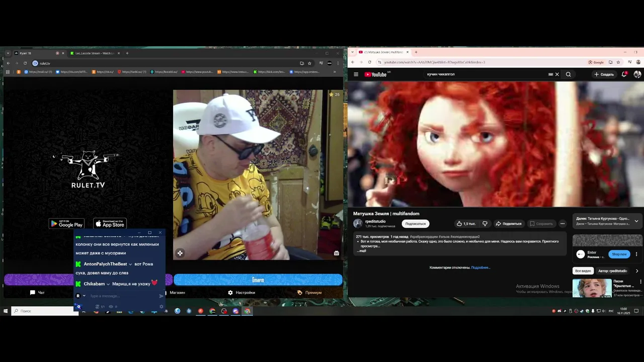
Task: Show hidden bookmarks with double chevron
Action: click(x=335, y=72)
